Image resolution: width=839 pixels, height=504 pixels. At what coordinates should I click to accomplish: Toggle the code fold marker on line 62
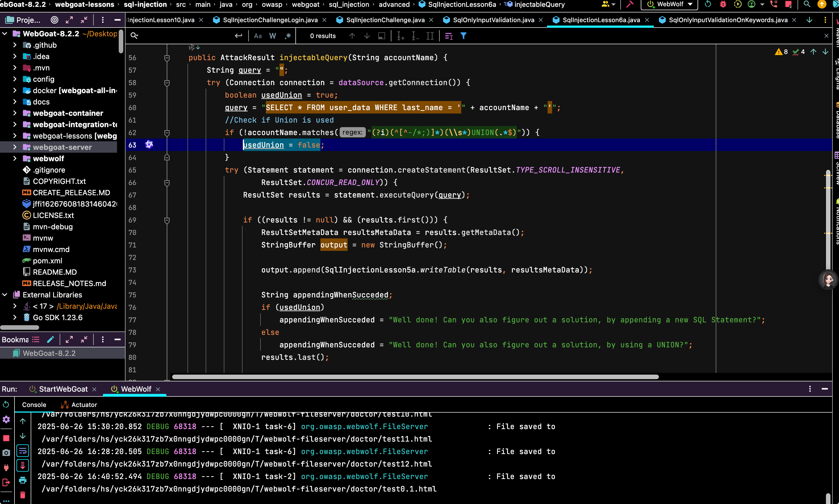point(167,133)
